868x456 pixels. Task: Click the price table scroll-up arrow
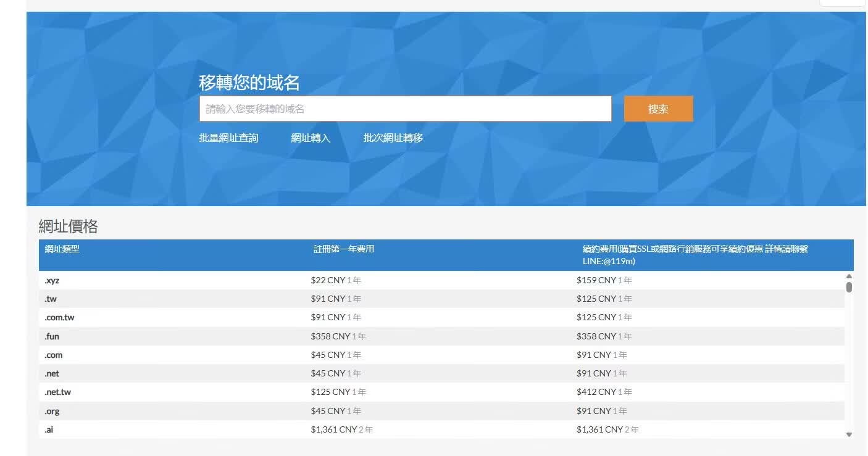(849, 276)
